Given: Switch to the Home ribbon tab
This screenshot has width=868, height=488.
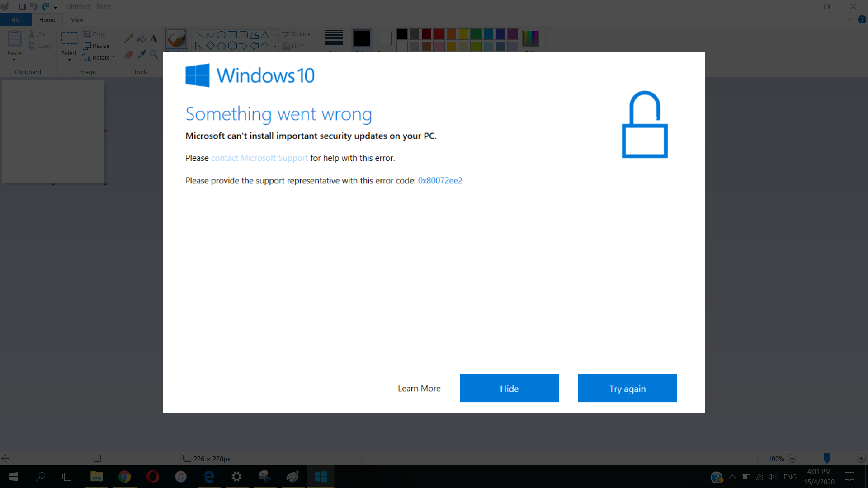Looking at the screenshot, I should [x=47, y=19].
